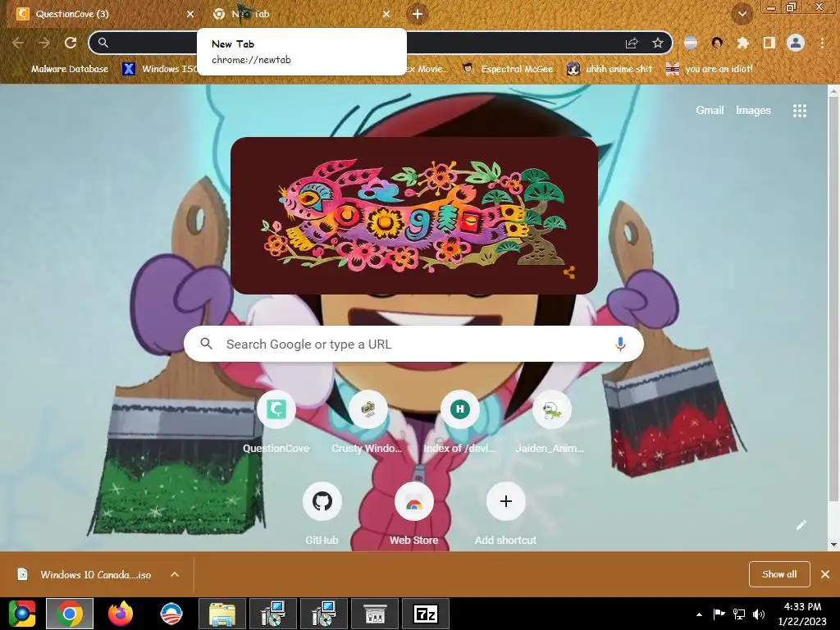Image resolution: width=840 pixels, height=630 pixels.
Task: Open Gmail link
Action: coord(710,111)
